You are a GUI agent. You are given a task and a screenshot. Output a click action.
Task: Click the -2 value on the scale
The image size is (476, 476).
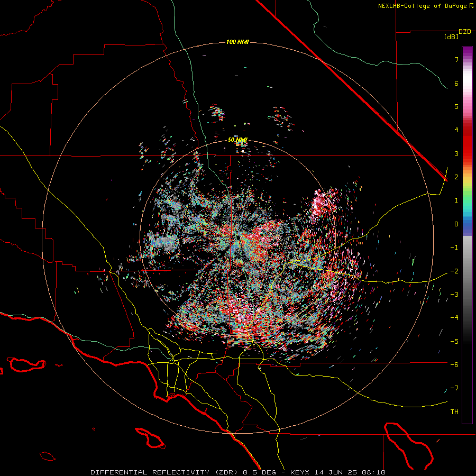point(454,271)
